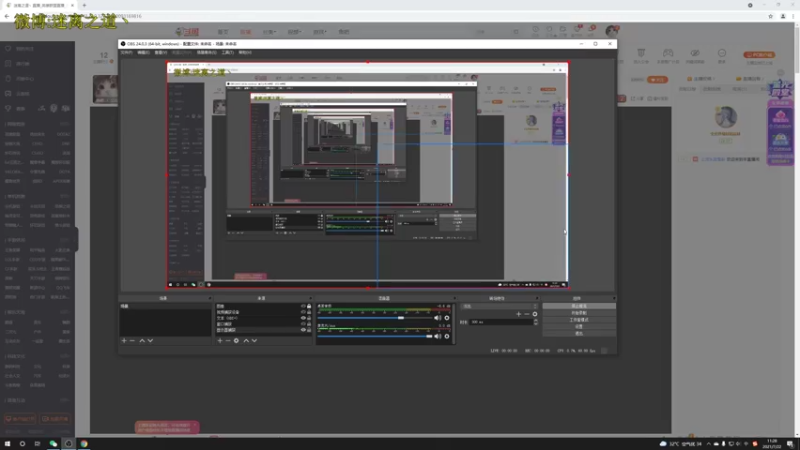This screenshot has width=800, height=450.
Task: Click Stop Streaming button in Controls
Action: 579,306
